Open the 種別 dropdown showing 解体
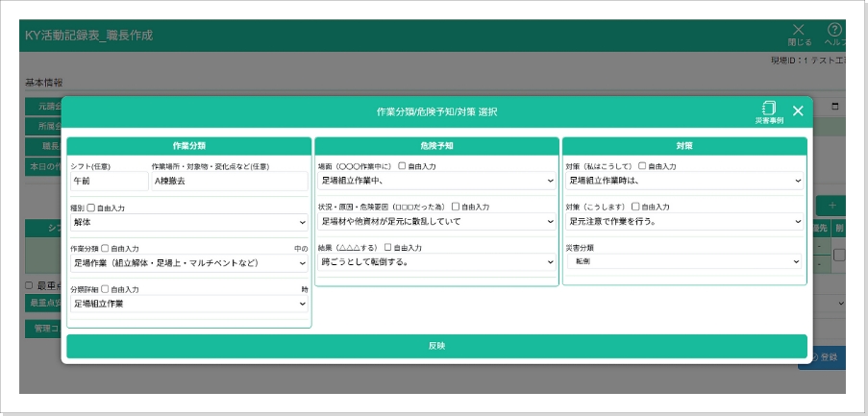This screenshot has height=416, width=868. 188,221
